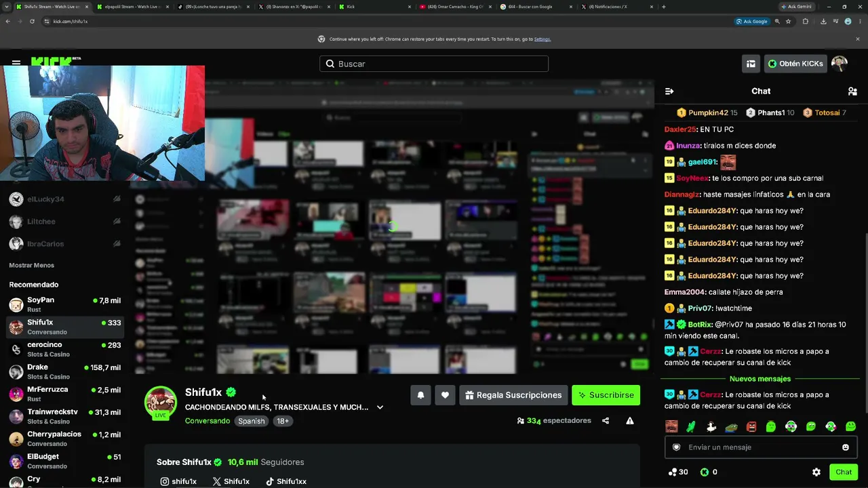Viewport: 868px width, 488px height.
Task: Click the Cerzz username under Nuevos mensajes
Action: (x=711, y=395)
